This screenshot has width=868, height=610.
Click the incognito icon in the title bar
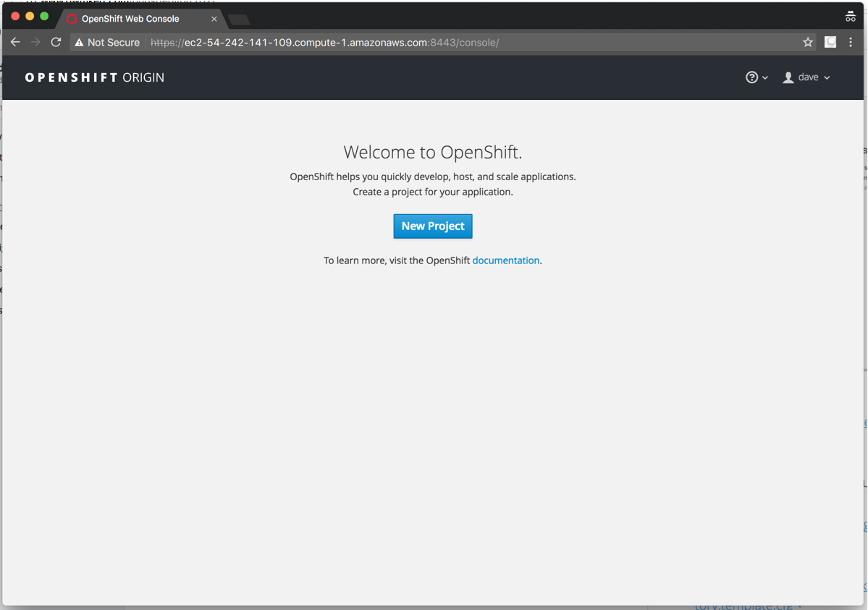(x=851, y=17)
